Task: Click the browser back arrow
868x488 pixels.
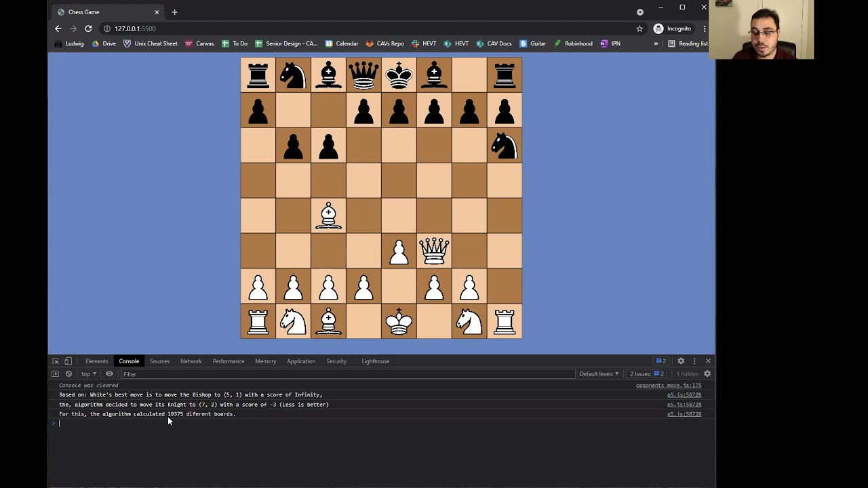Action: click(58, 28)
